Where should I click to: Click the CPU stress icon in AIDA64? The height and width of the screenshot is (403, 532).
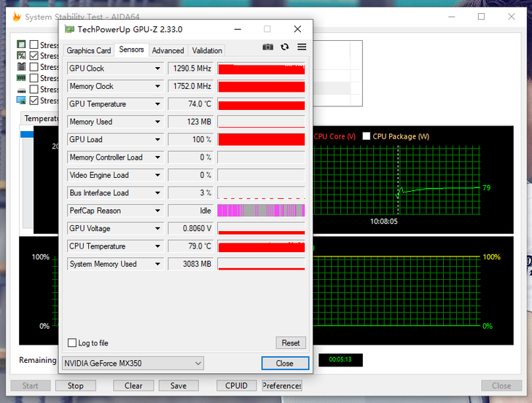click(21, 44)
